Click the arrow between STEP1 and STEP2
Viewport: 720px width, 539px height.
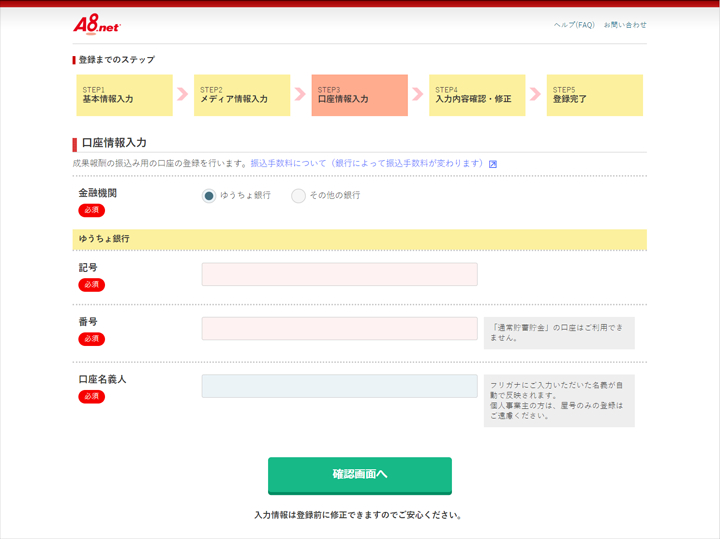click(x=182, y=94)
